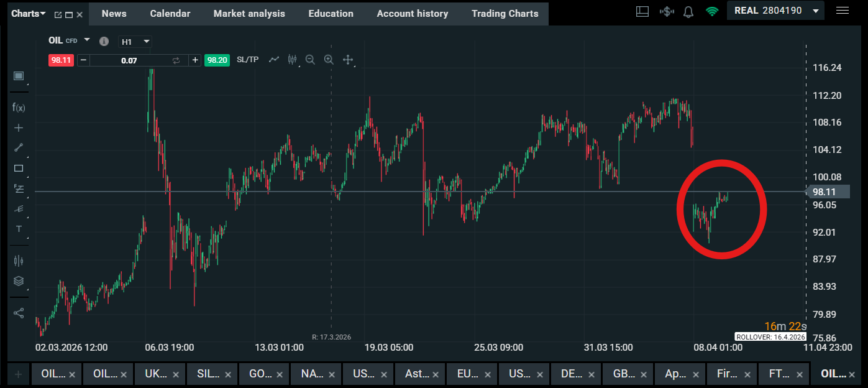Open the Account history tab

click(412, 13)
